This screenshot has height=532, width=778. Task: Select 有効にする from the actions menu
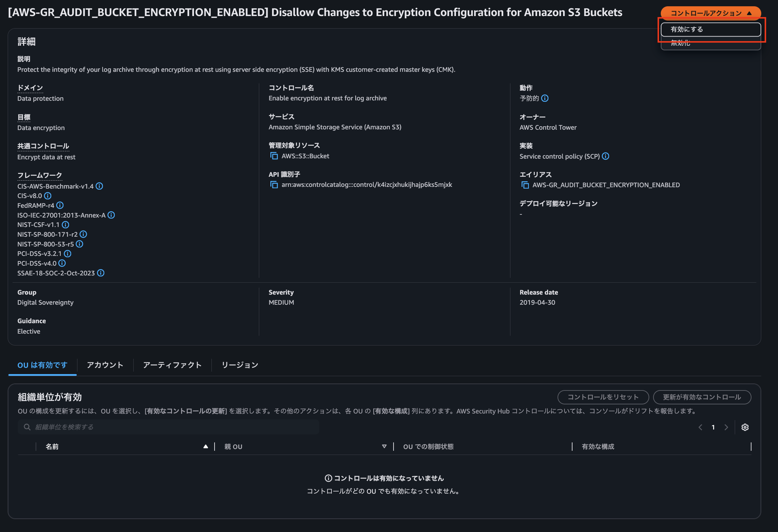click(x=711, y=29)
